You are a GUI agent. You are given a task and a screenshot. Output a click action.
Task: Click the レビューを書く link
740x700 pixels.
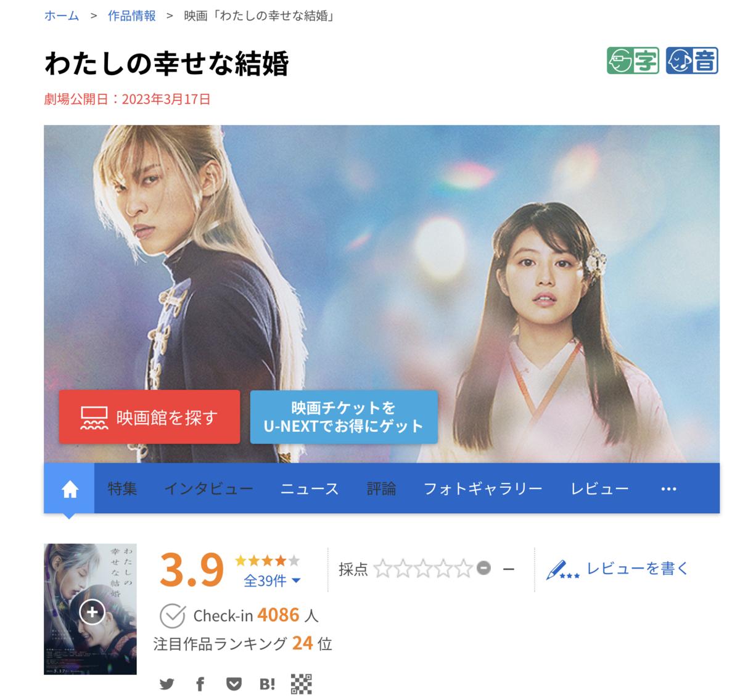point(617,569)
